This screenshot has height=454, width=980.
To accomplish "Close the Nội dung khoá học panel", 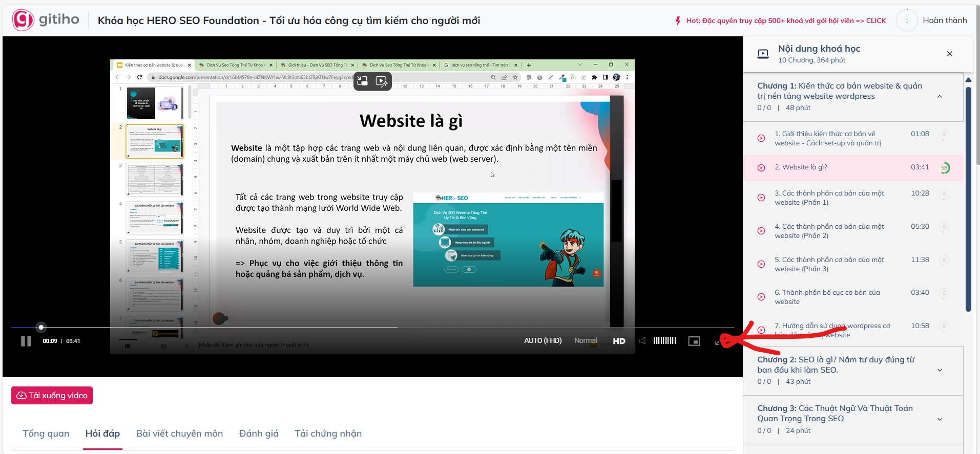I will tap(949, 54).
